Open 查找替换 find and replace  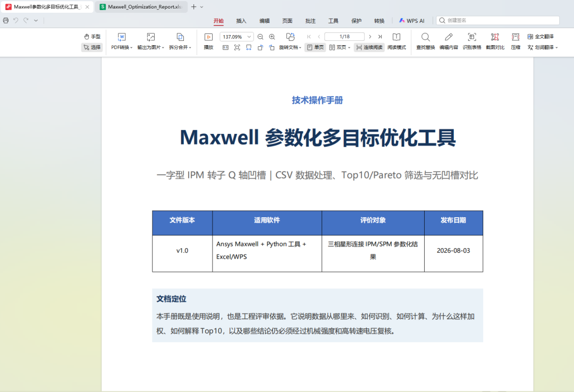[x=425, y=41]
